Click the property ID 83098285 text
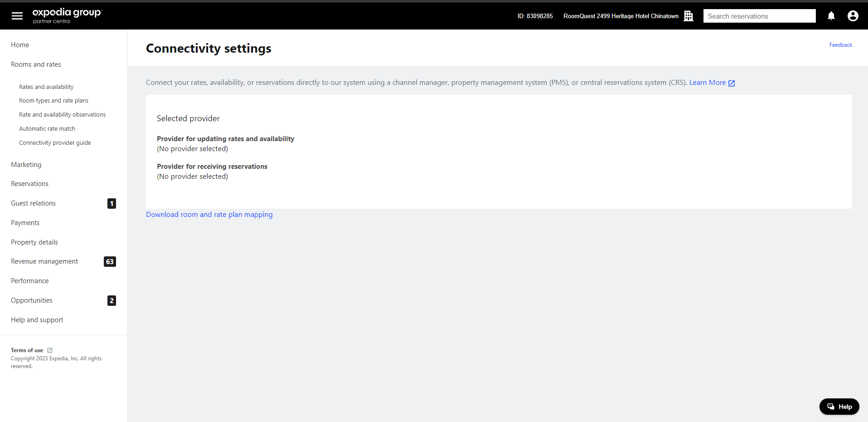The height and width of the screenshot is (422, 868). [535, 16]
